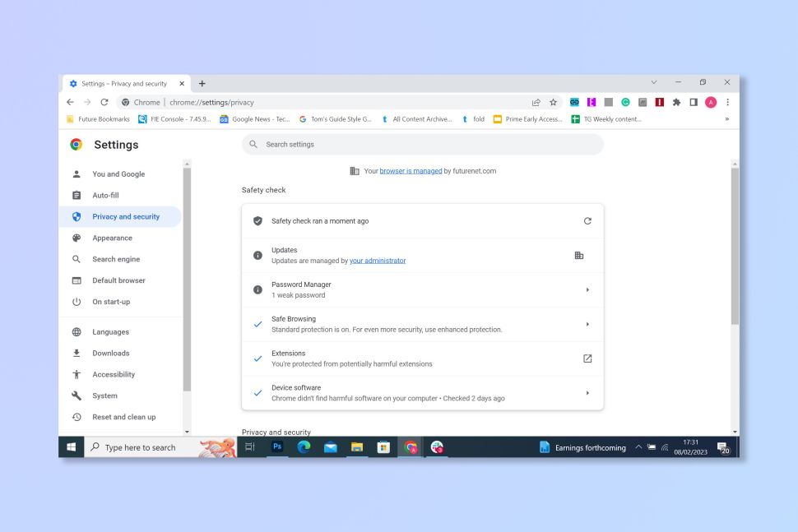The image size is (798, 532).
Task: Follow the 'your administrator' link
Action: (378, 261)
